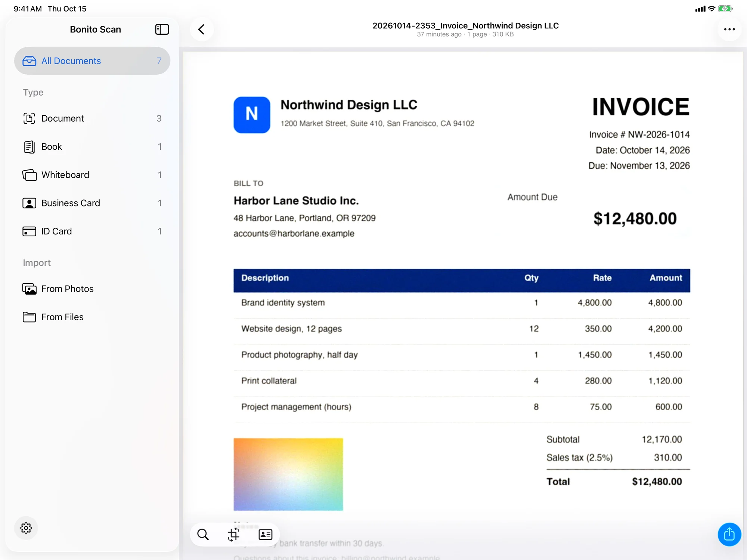Tap the From Files folder icon
The height and width of the screenshot is (560, 747).
(29, 317)
